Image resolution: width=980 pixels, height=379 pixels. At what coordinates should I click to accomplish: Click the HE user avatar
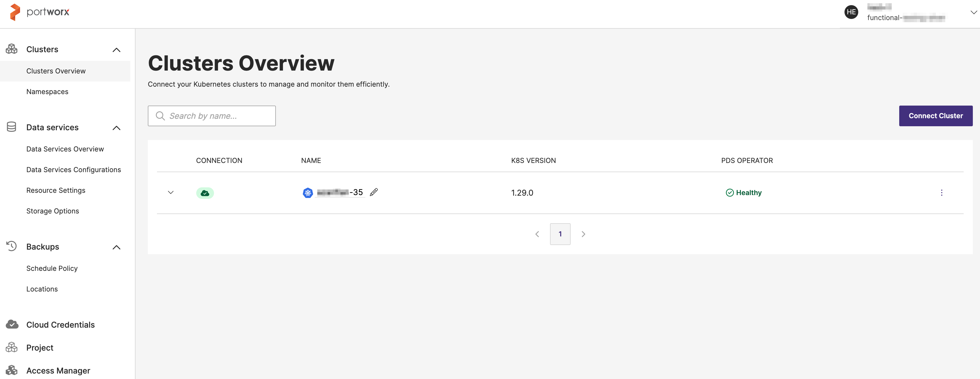pyautogui.click(x=851, y=12)
